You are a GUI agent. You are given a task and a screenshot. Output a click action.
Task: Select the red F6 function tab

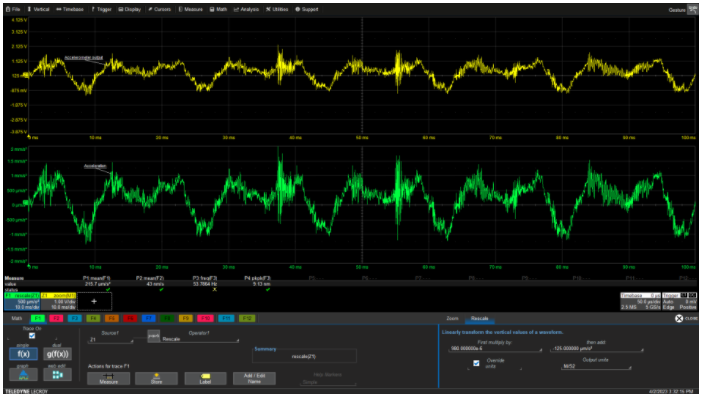coord(130,318)
